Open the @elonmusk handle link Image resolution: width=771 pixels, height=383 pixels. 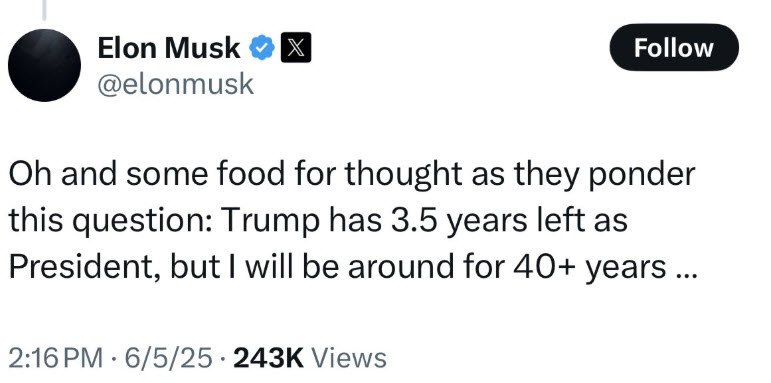click(176, 85)
